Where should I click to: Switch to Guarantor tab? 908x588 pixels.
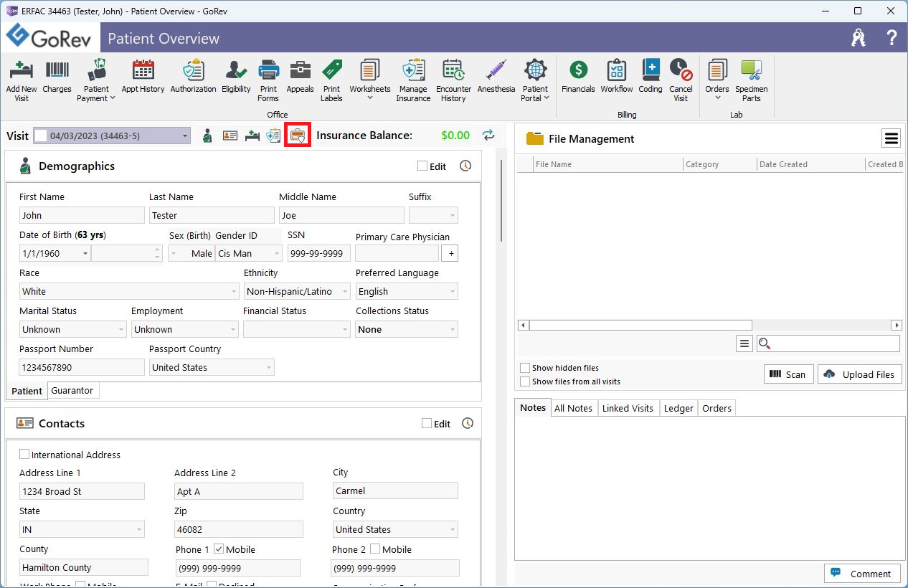72,390
